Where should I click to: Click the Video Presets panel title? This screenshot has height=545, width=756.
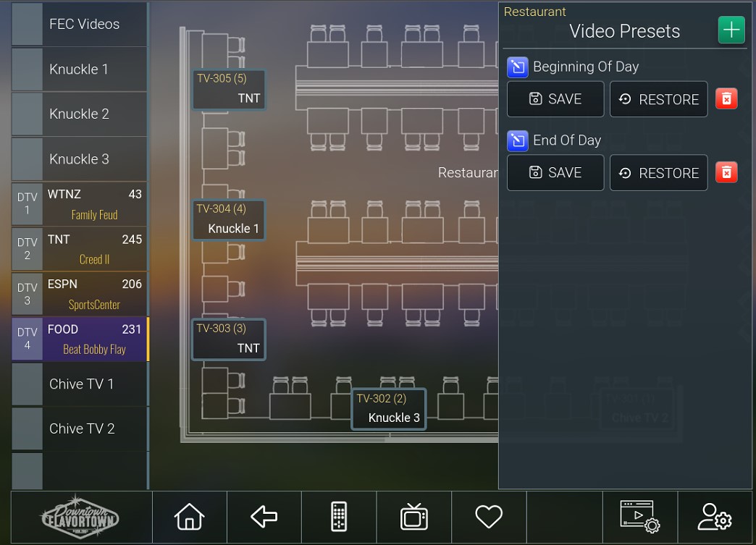coord(624,31)
